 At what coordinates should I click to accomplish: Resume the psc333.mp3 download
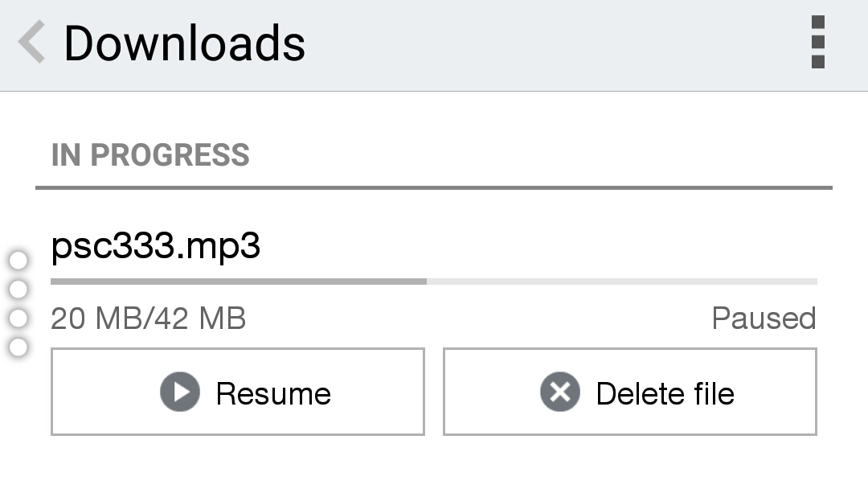click(x=238, y=392)
